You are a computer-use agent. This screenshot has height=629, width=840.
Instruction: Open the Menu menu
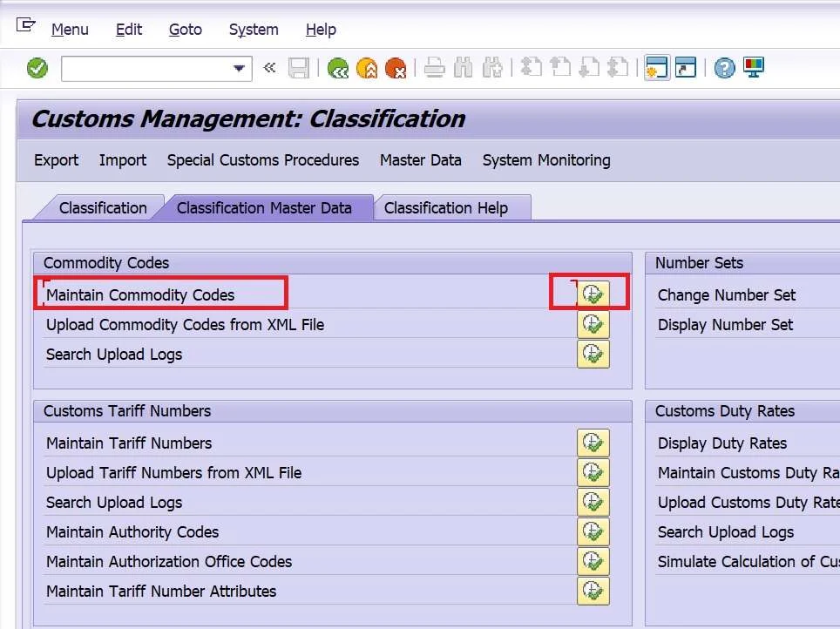(70, 30)
